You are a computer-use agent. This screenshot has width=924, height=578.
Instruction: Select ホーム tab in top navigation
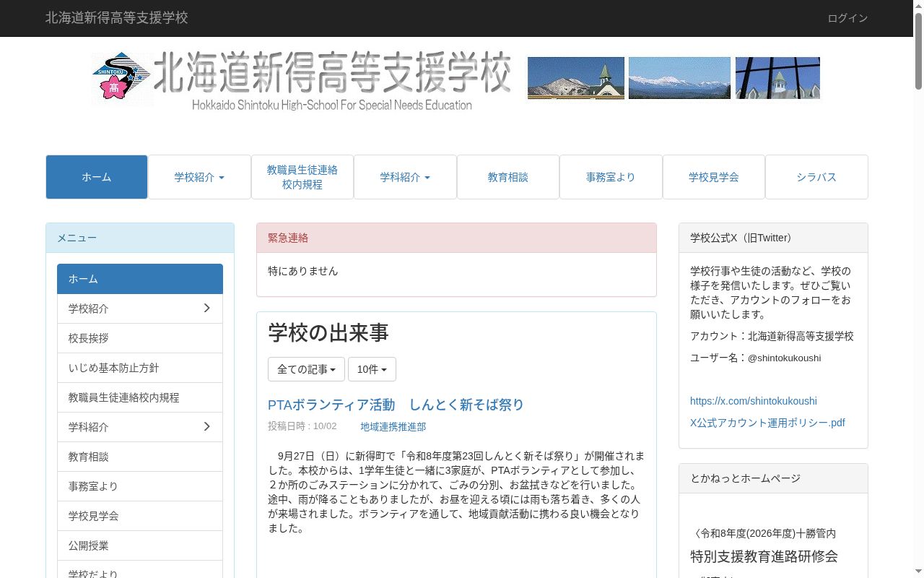pos(97,177)
